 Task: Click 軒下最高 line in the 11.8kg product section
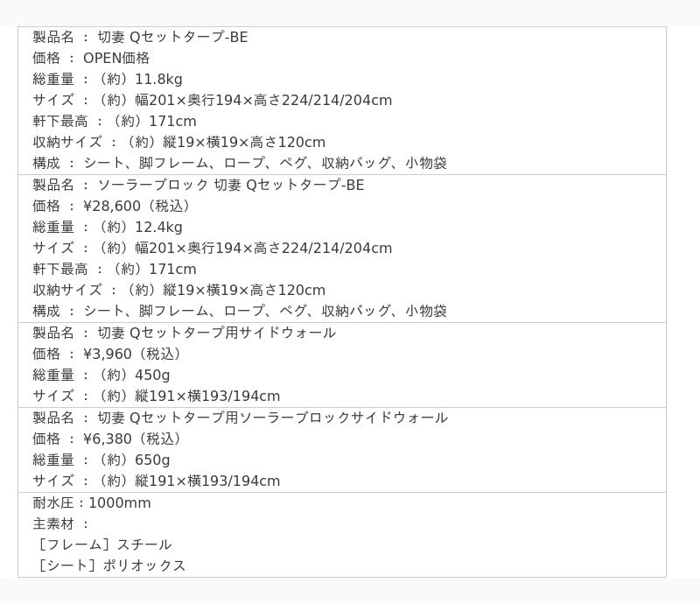tap(115, 121)
